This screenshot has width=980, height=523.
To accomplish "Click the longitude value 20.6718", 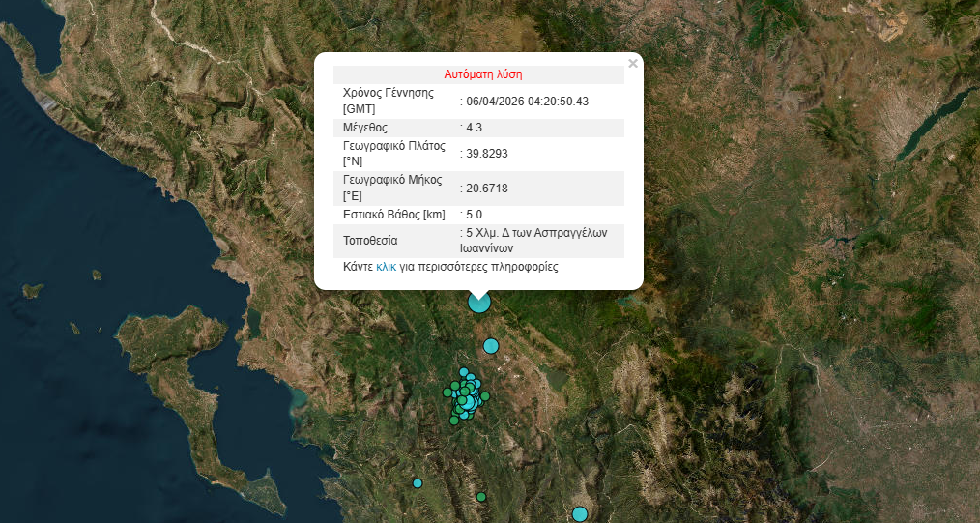I will [487, 188].
